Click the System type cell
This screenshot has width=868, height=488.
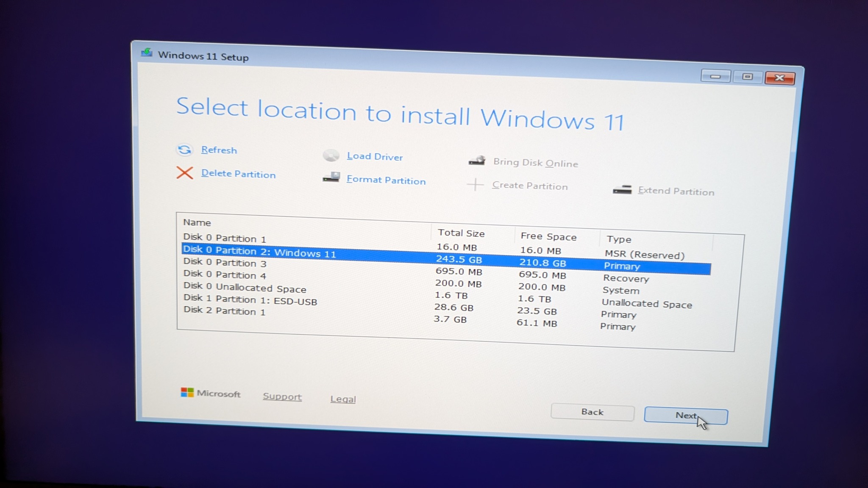click(621, 291)
